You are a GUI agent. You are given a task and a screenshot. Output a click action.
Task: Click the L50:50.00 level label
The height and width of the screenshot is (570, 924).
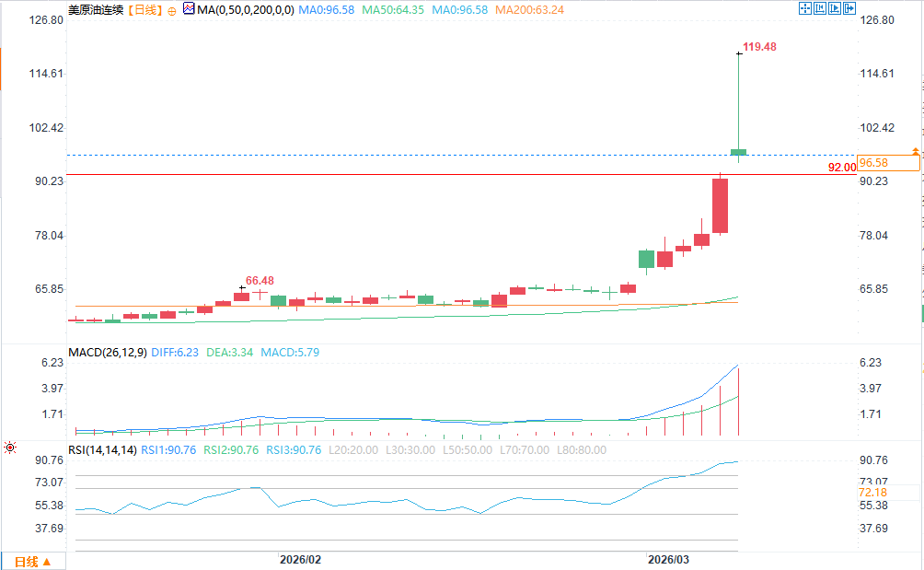point(468,450)
